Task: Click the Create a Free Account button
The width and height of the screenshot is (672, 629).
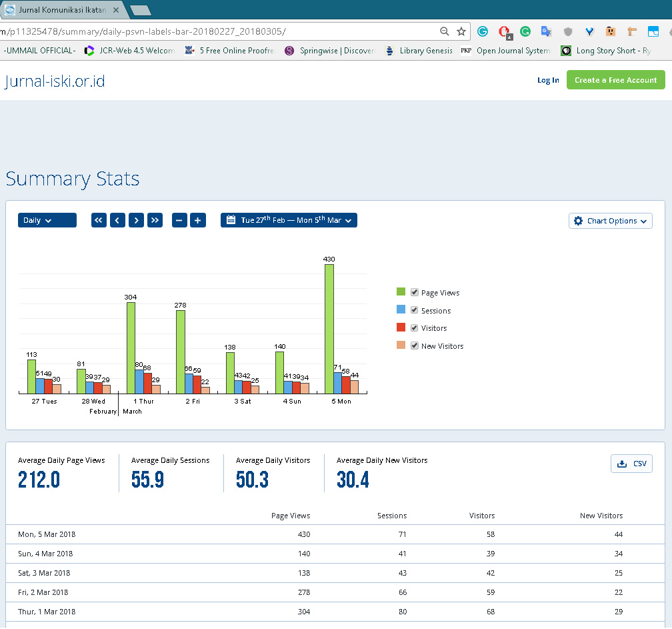Action: pos(615,80)
